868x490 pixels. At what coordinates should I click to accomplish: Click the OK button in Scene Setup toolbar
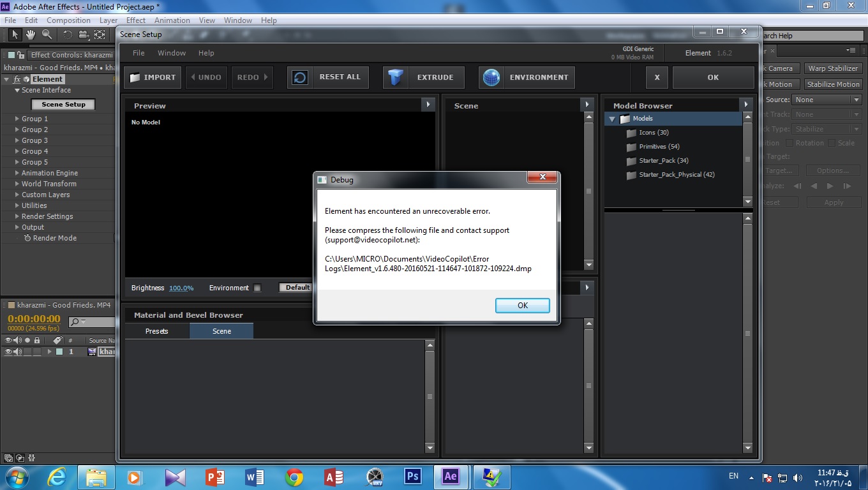click(x=713, y=77)
